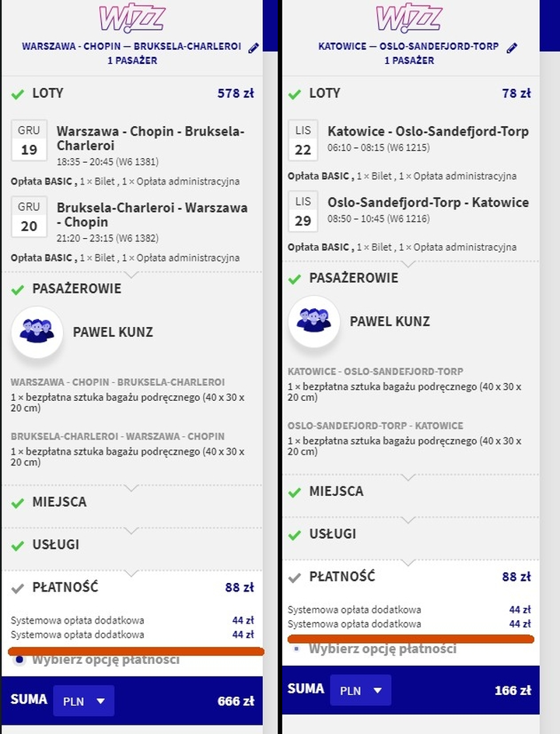Collapse flights chevron below Oslo-Katowice BASIC fee
Image resolution: width=560 pixels, height=734 pixels.
point(408,265)
